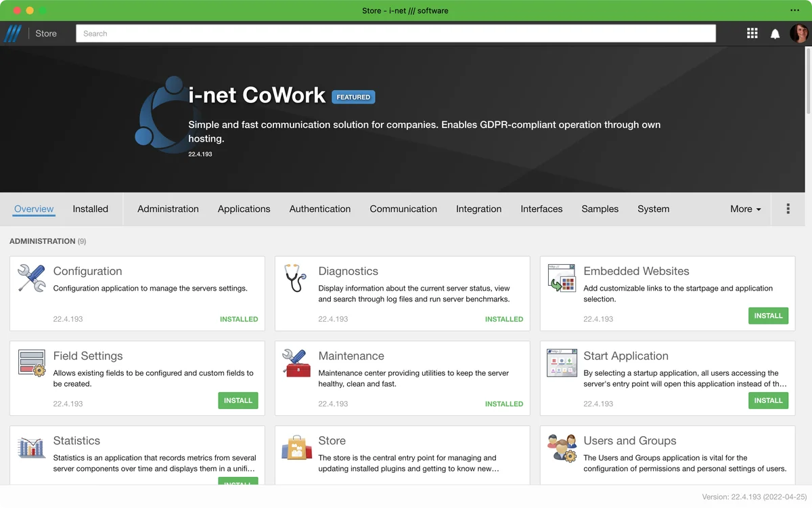This screenshot has width=812, height=508.
Task: Click the i-net logo in the header
Action: [13, 33]
